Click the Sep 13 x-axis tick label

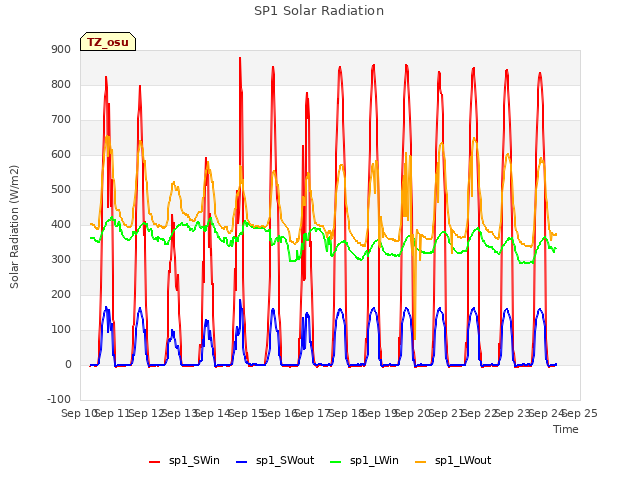tap(180, 413)
